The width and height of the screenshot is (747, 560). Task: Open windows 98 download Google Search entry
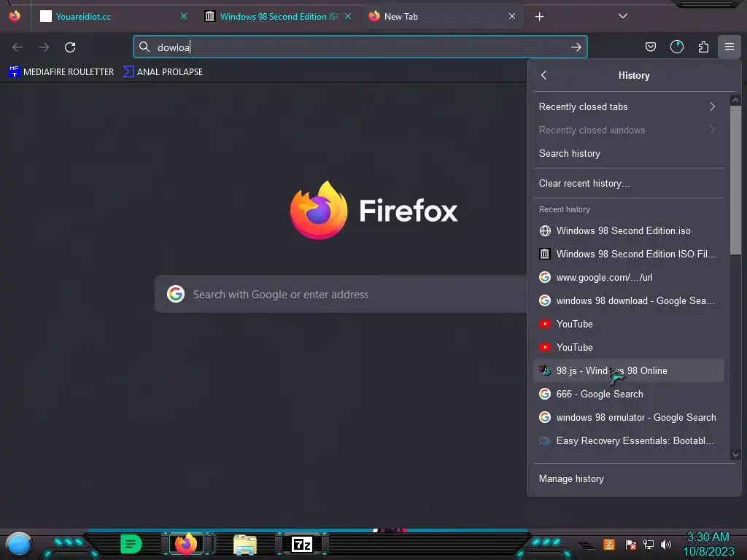628,300
